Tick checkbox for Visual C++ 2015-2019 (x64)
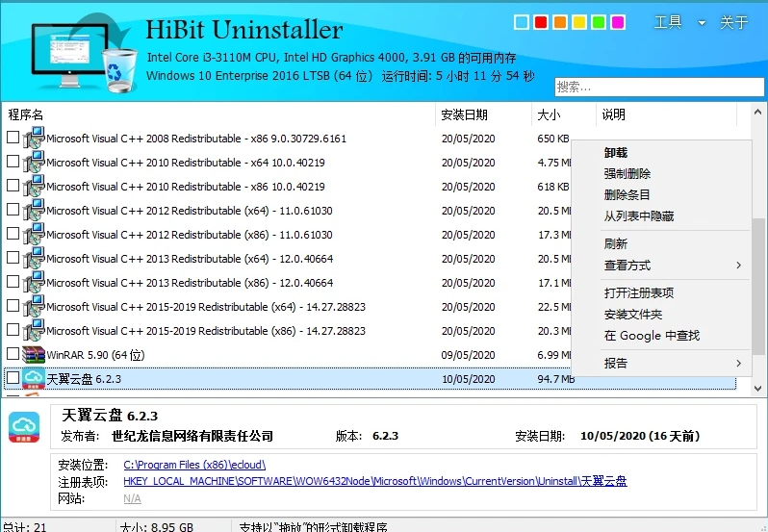Viewport: 768px width, 532px height. (x=13, y=305)
